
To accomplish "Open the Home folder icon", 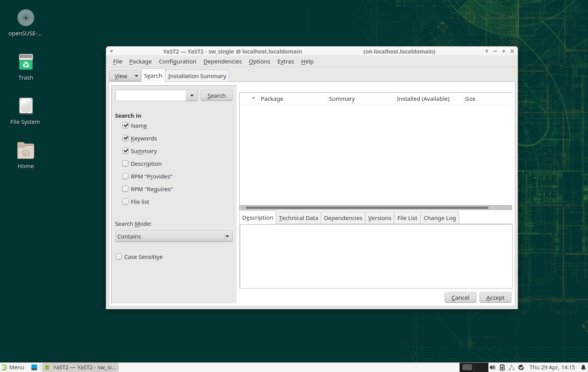I will [x=26, y=151].
